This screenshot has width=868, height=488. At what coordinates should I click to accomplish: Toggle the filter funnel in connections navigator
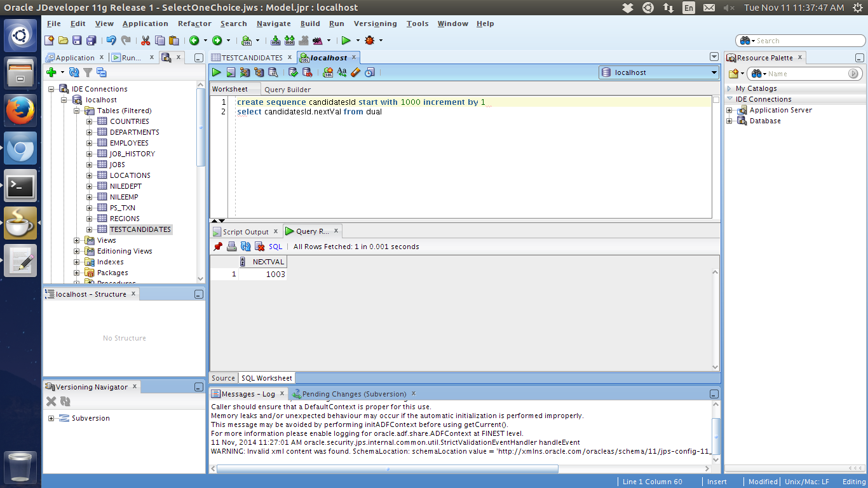pyautogui.click(x=88, y=72)
